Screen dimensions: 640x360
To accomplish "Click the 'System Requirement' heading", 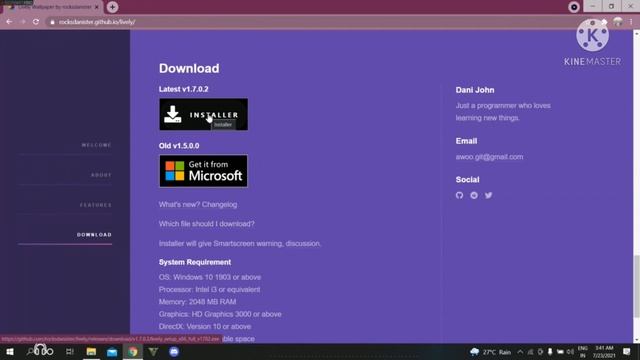I will [x=195, y=262].
